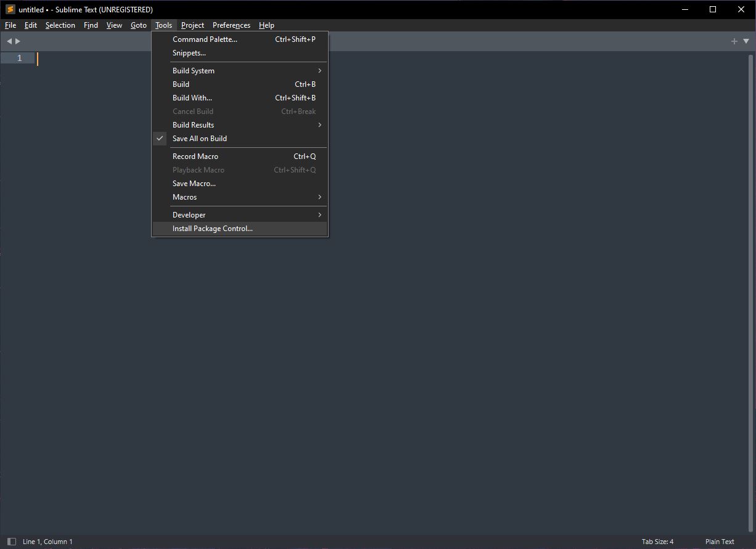Toggle the side bar from the status bar
The width and height of the screenshot is (756, 549).
coord(11,542)
